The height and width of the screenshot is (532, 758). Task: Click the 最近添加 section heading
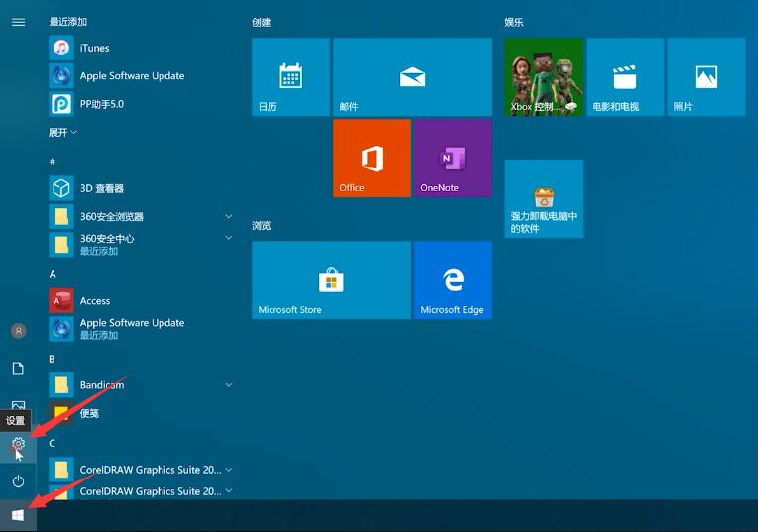click(68, 21)
